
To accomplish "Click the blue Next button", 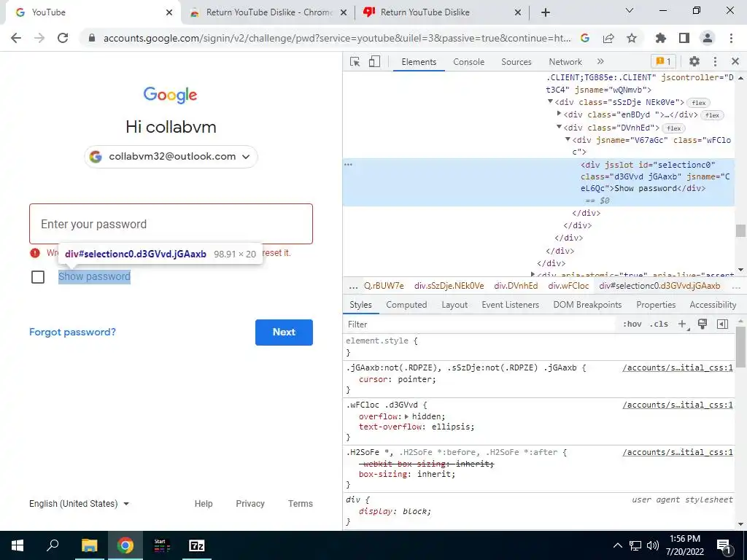I will (x=284, y=332).
